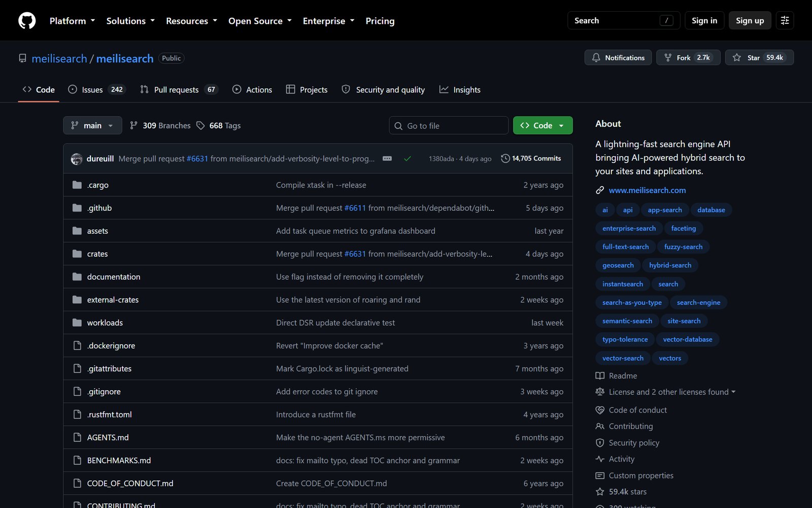Click the Notifications button
The image size is (812, 508).
click(618, 57)
